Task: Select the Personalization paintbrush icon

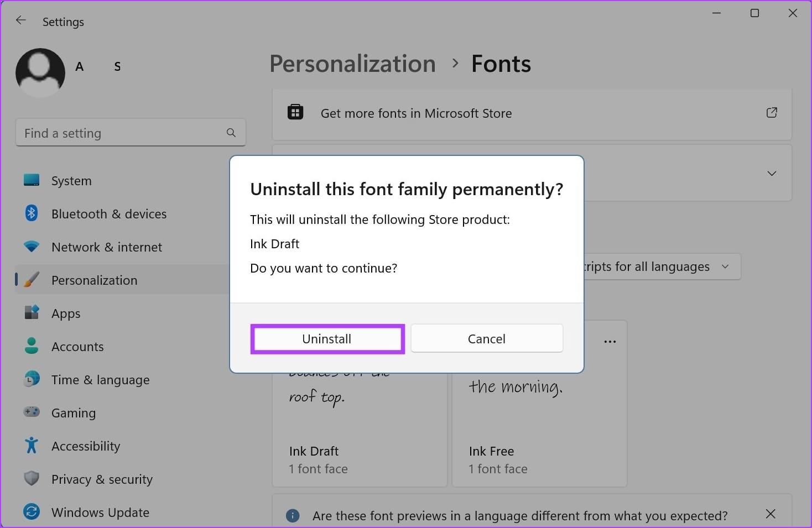Action: point(32,280)
